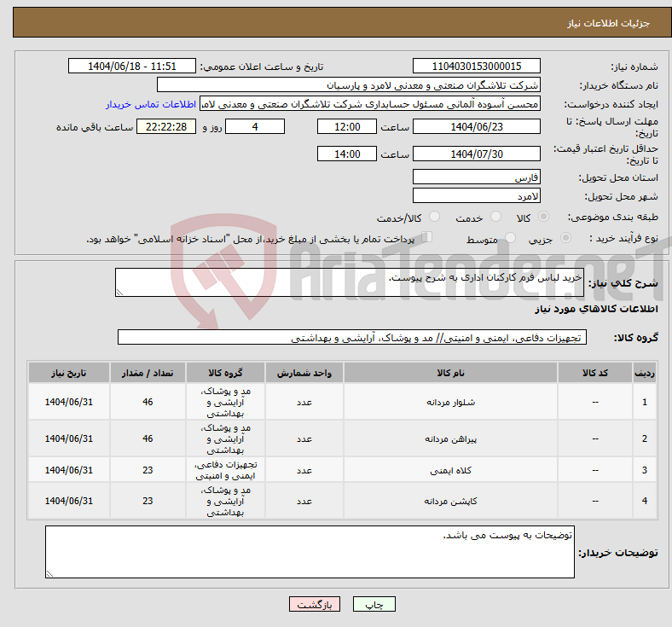The height and width of the screenshot is (627, 672).
Task: Click quantity 23 in کلاه ایمنی row
Action: 148,470
